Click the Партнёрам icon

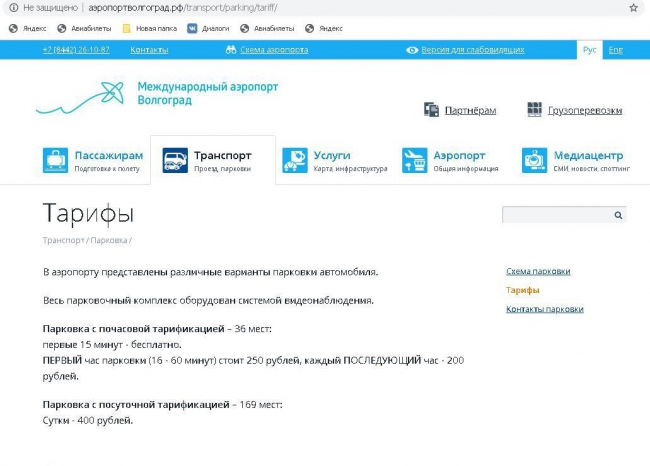431,110
